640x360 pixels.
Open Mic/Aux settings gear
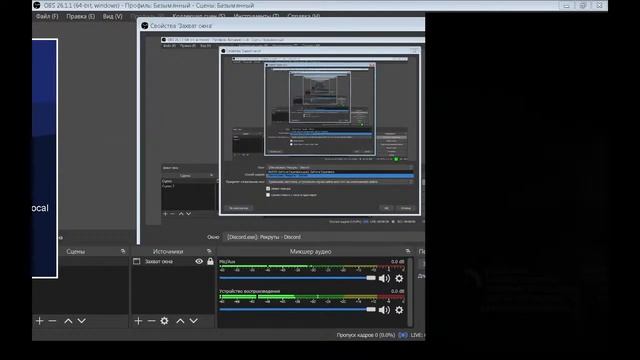[399, 278]
